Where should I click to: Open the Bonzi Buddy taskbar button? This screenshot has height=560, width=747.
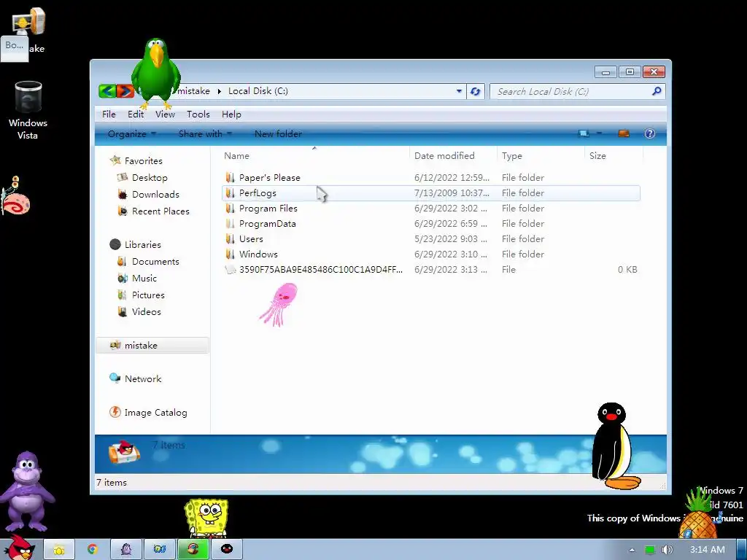pos(125,549)
